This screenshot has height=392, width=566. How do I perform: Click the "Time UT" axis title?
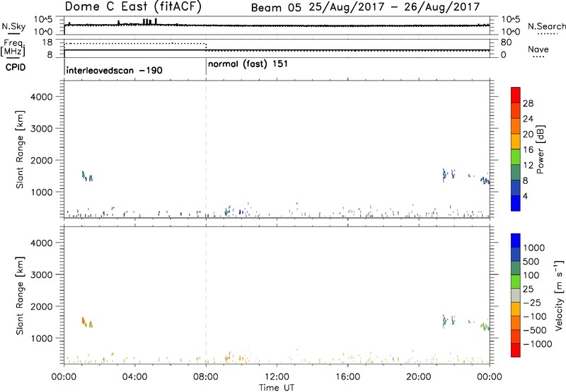[277, 387]
